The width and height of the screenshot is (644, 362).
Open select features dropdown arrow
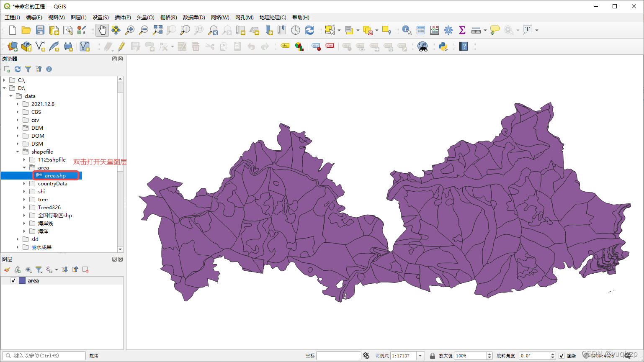point(339,30)
